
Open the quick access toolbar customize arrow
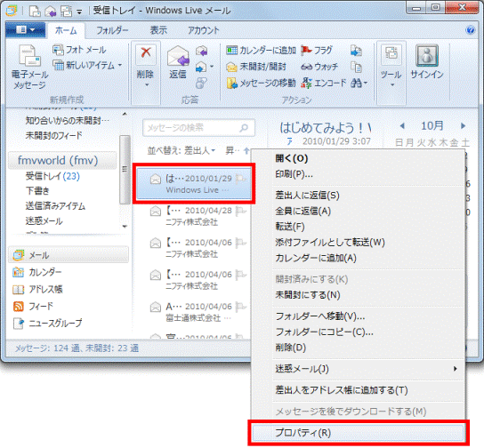pyautogui.click(x=79, y=12)
